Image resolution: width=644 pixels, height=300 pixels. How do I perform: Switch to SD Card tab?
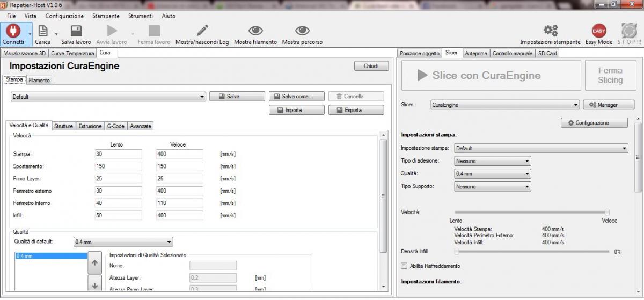point(547,53)
